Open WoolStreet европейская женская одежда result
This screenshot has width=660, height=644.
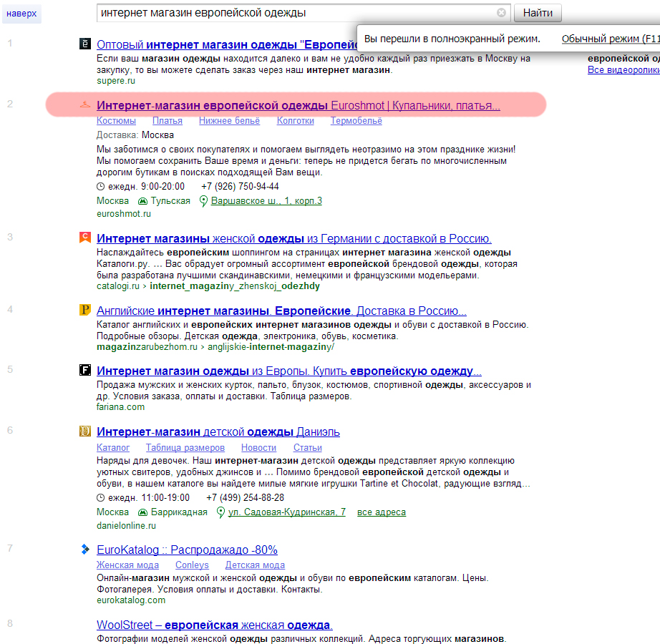tap(215, 625)
